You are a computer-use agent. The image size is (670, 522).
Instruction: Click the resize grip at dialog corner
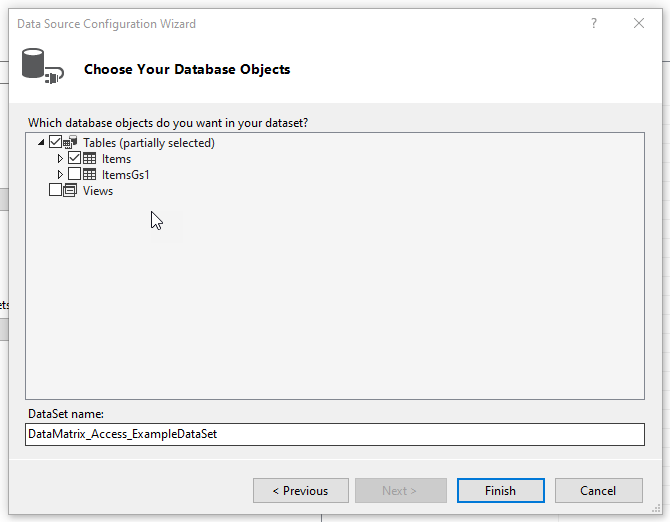tap(656, 508)
